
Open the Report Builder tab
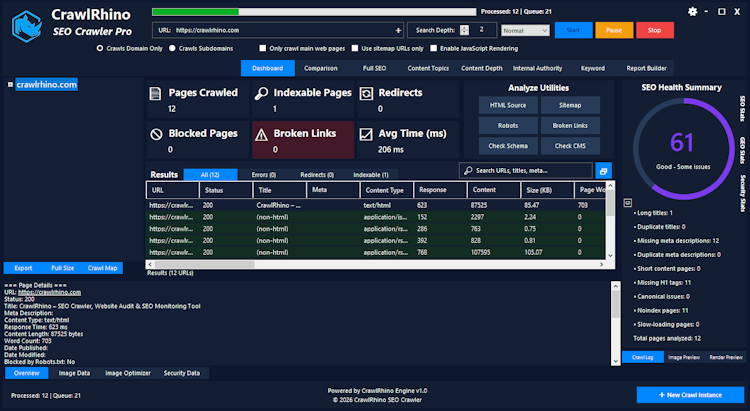646,68
